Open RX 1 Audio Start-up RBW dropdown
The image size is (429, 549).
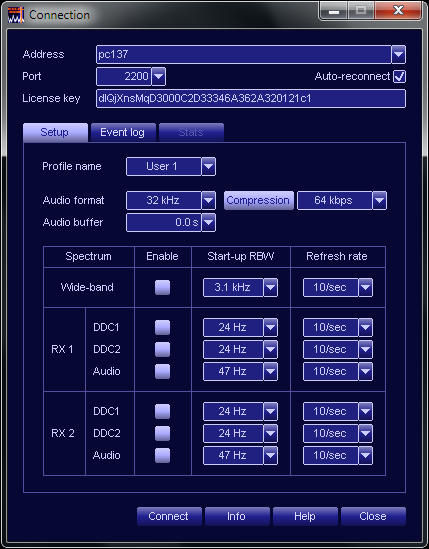(270, 371)
